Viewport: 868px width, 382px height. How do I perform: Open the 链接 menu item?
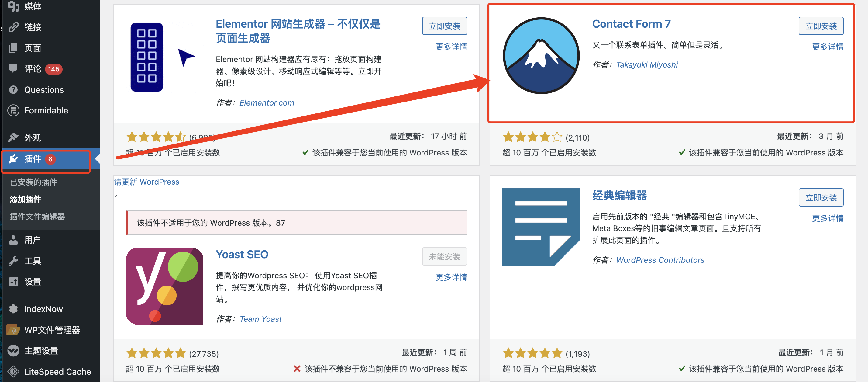pos(33,27)
